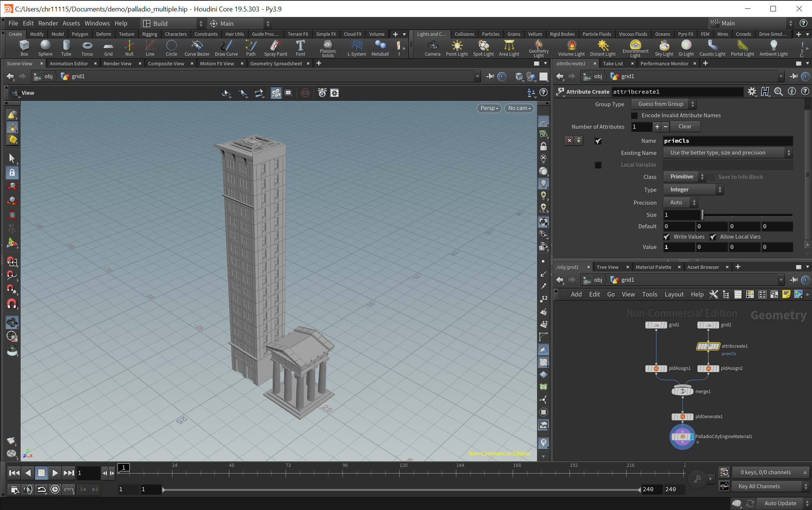Click the current frame number field

pos(88,473)
